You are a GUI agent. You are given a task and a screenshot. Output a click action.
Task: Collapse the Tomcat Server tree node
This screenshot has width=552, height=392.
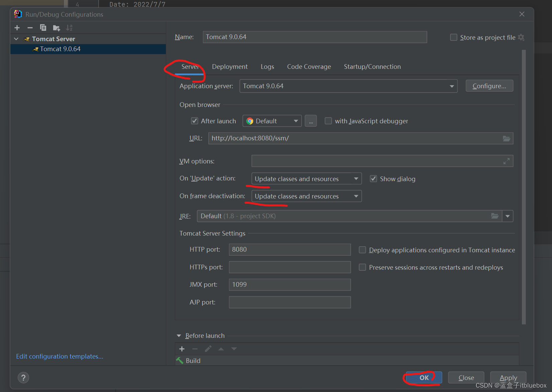point(16,39)
